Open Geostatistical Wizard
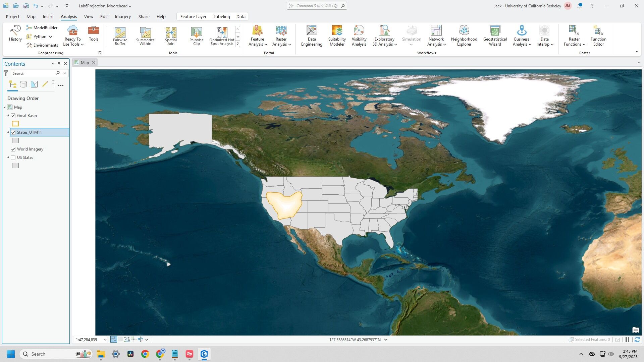This screenshot has width=644, height=362. pos(495,36)
